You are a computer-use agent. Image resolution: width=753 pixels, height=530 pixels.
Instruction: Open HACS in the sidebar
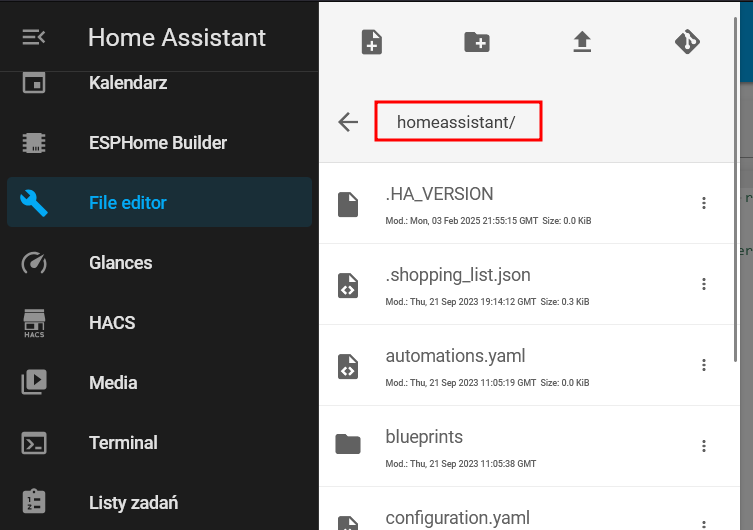[159, 323]
